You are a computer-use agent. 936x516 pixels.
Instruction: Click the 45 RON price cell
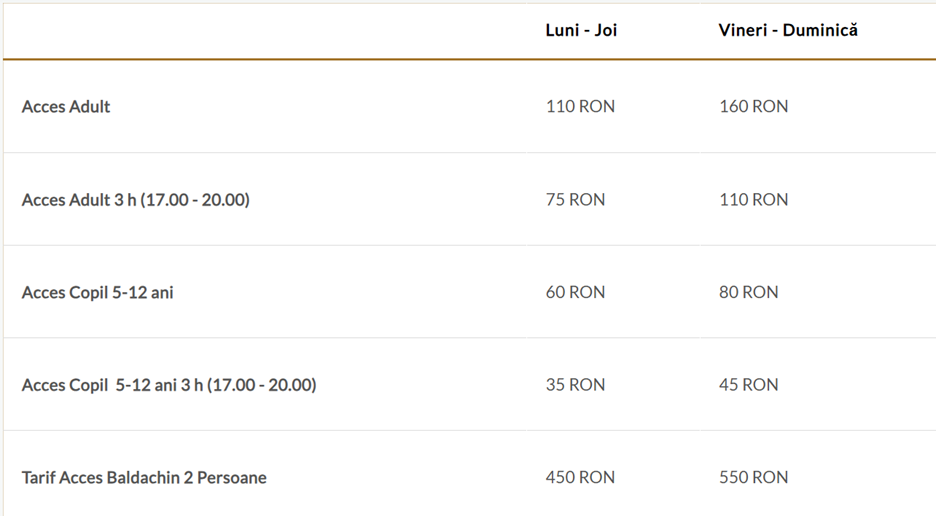coord(749,385)
